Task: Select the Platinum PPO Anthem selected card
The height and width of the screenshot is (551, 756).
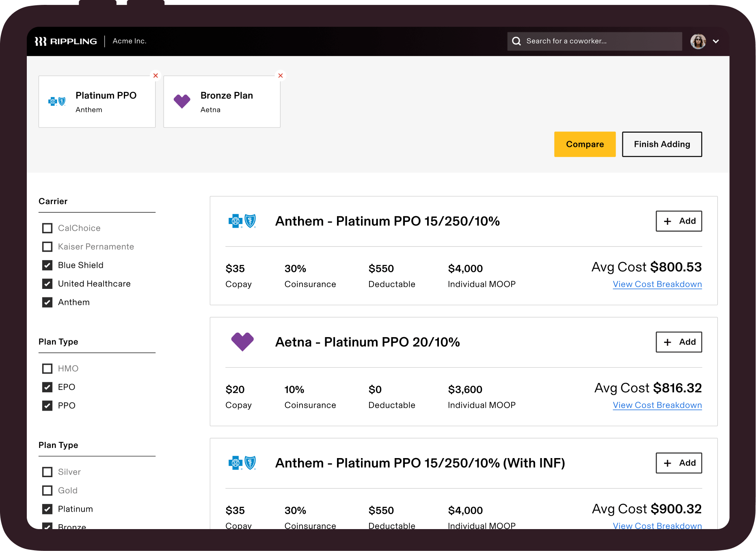Action: pos(97,102)
